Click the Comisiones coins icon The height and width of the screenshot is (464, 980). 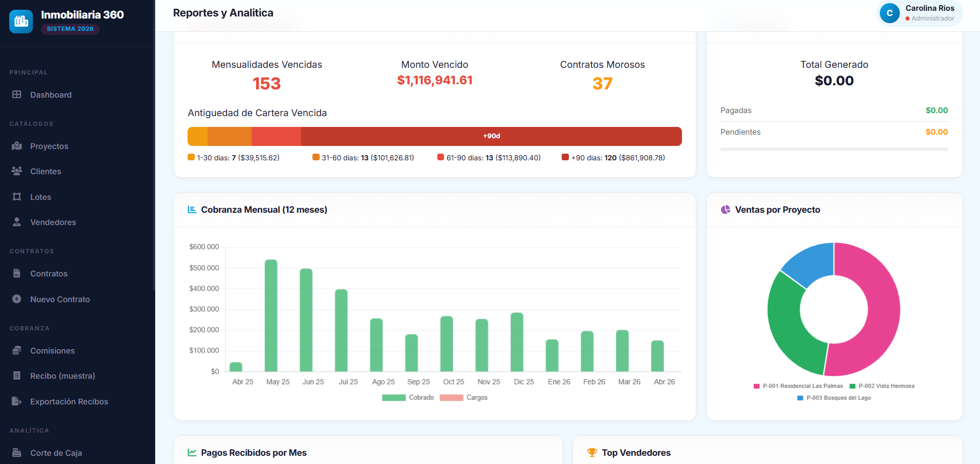(17, 350)
